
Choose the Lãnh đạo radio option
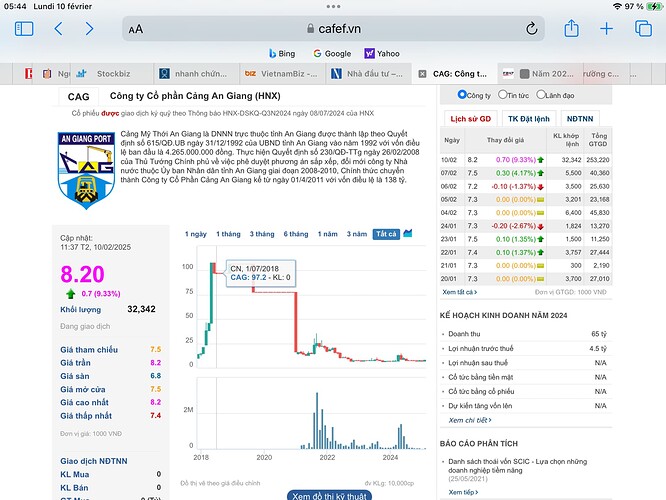tap(542, 95)
